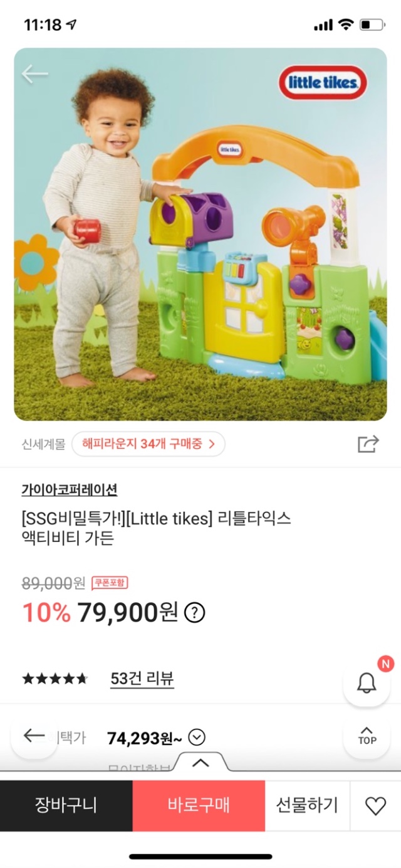The height and width of the screenshot is (868, 401).
Task: Tap the back arrow over product image
Action: [34, 74]
